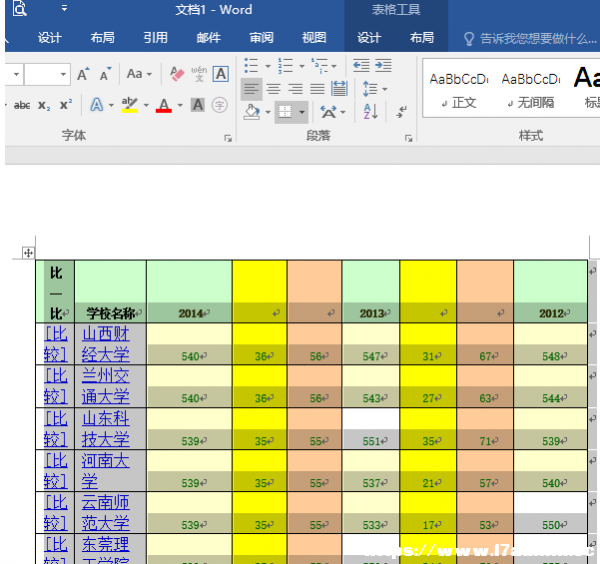
Task: Apply yellow text highlight color
Action: point(130,105)
